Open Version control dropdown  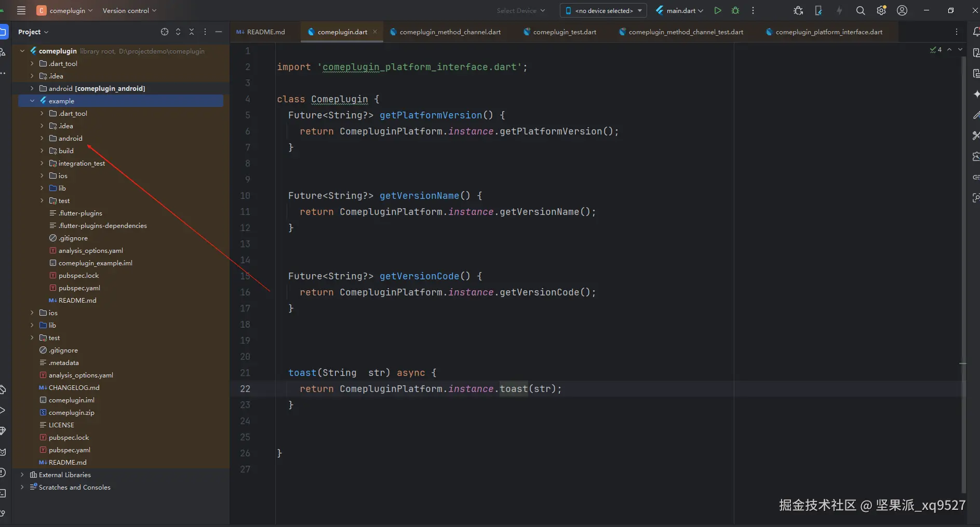(x=129, y=10)
